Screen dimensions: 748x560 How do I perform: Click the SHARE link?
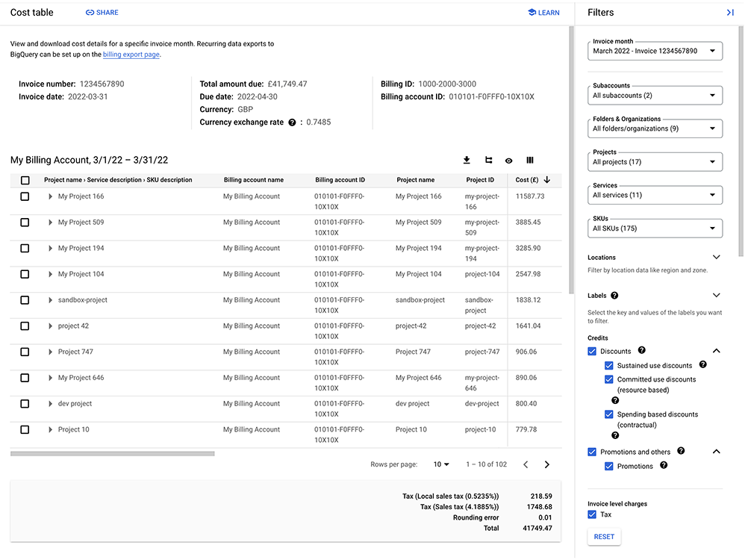point(102,13)
